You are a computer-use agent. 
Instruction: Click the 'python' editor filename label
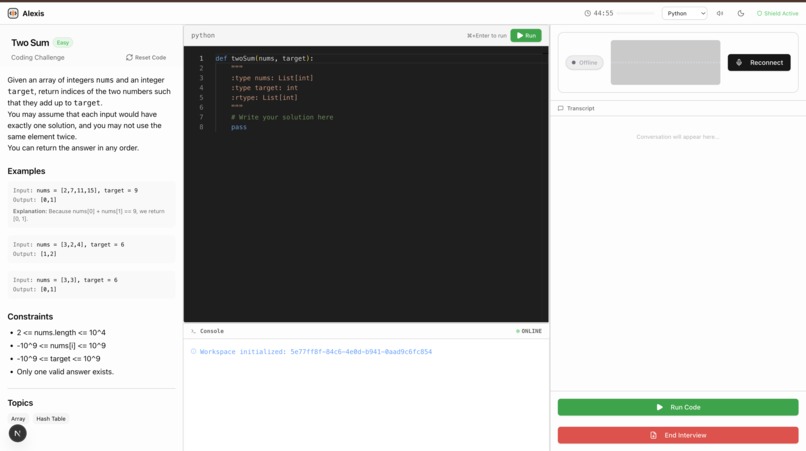coord(203,35)
